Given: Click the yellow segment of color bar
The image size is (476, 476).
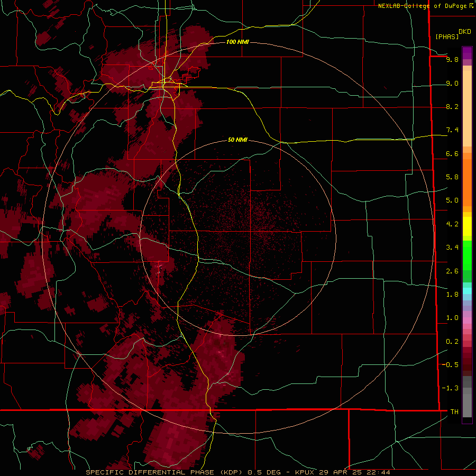Looking at the screenshot, I should (x=467, y=226).
